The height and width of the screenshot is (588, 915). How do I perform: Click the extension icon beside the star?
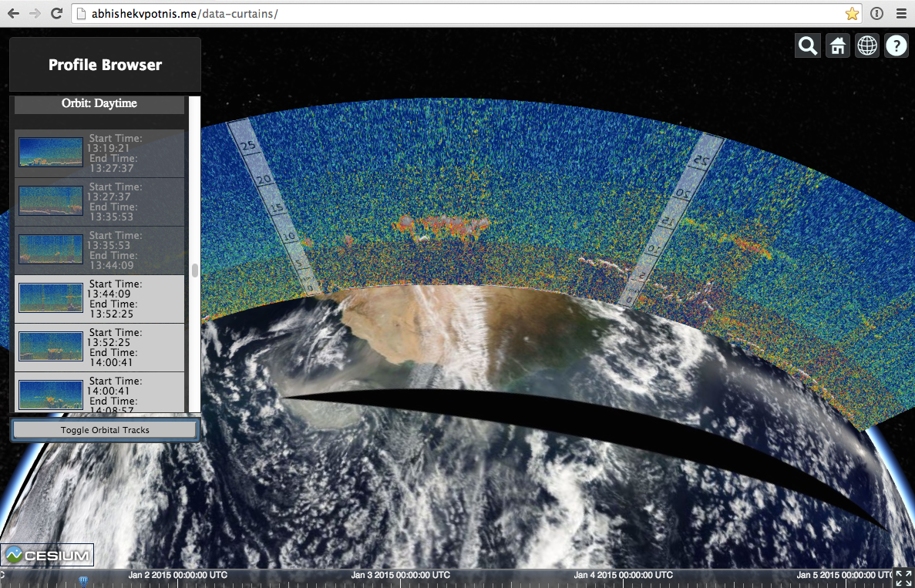point(876,13)
